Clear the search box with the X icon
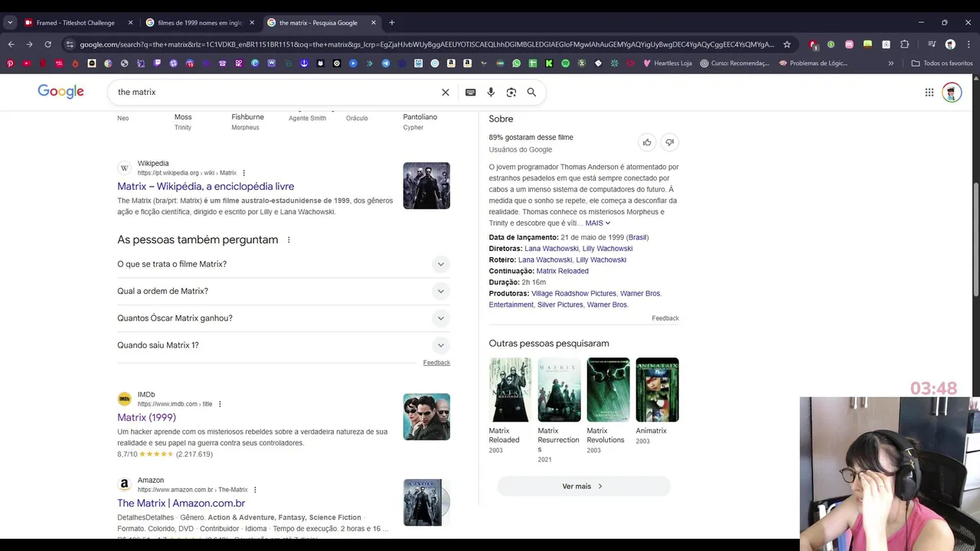This screenshot has height=551, width=980. point(446,92)
